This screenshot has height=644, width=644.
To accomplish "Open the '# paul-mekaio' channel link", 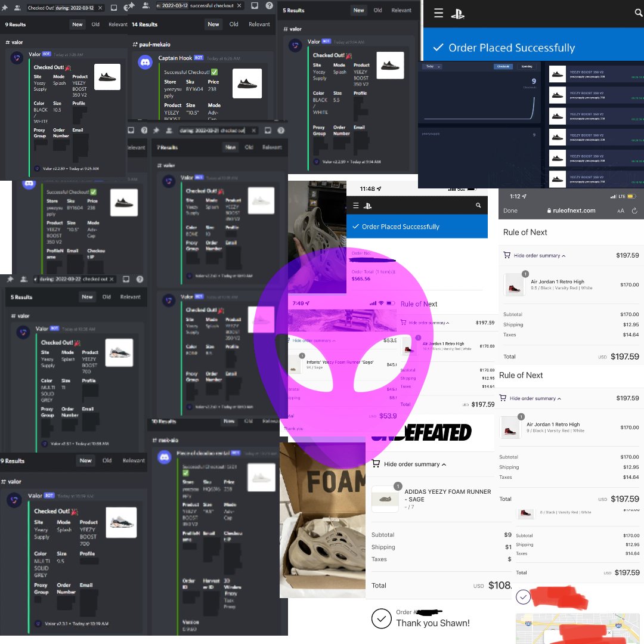I will (151, 44).
